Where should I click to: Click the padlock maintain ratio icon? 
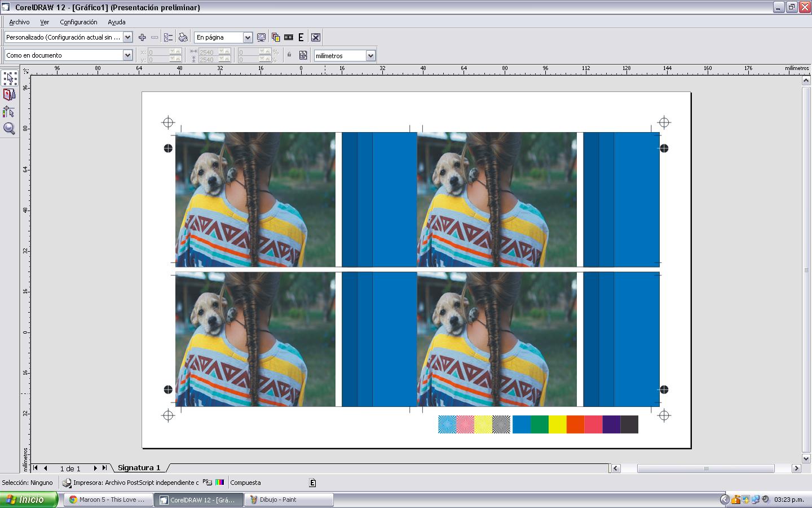pyautogui.click(x=289, y=55)
